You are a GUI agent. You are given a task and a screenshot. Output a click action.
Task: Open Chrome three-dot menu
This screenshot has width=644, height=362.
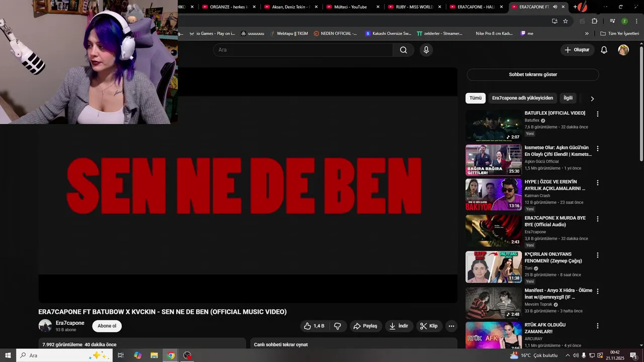pyautogui.click(x=637, y=21)
